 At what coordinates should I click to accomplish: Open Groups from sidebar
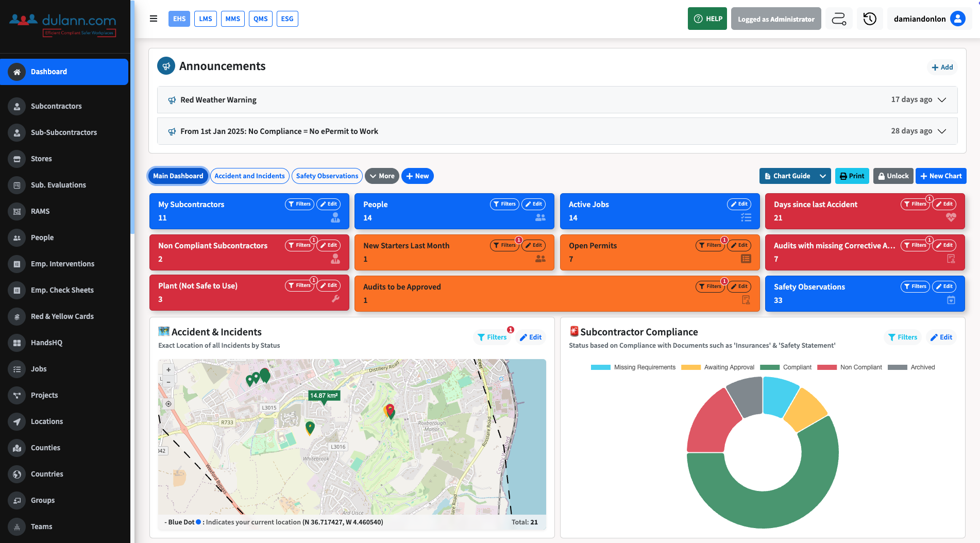[x=43, y=500]
